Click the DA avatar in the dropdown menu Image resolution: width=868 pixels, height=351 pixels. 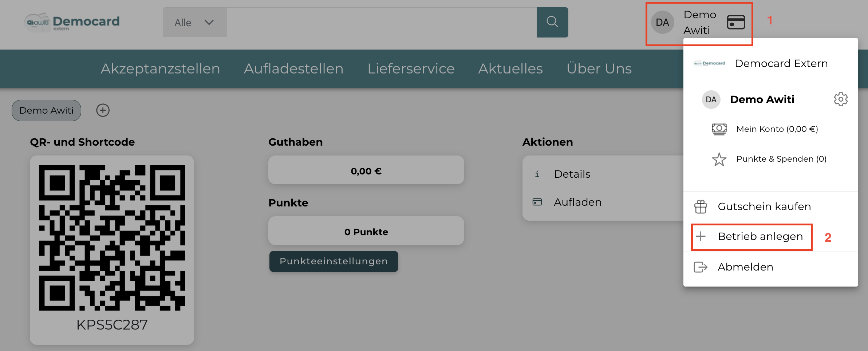[711, 99]
